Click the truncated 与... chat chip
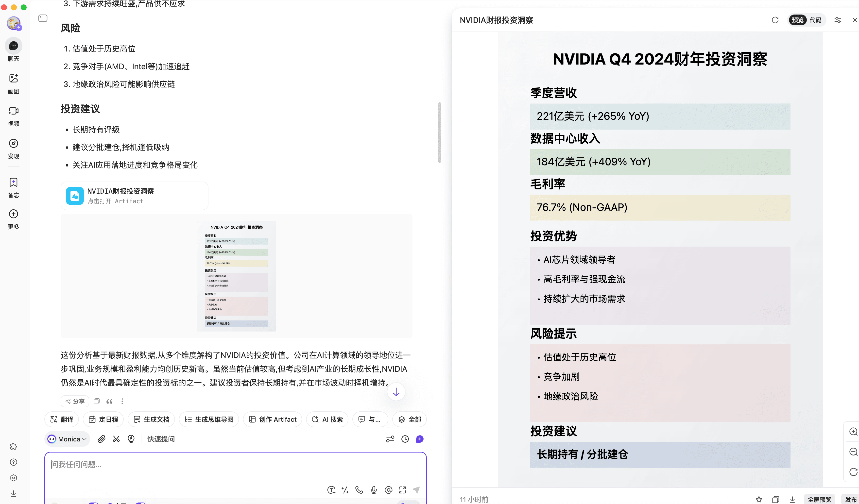 370,420
